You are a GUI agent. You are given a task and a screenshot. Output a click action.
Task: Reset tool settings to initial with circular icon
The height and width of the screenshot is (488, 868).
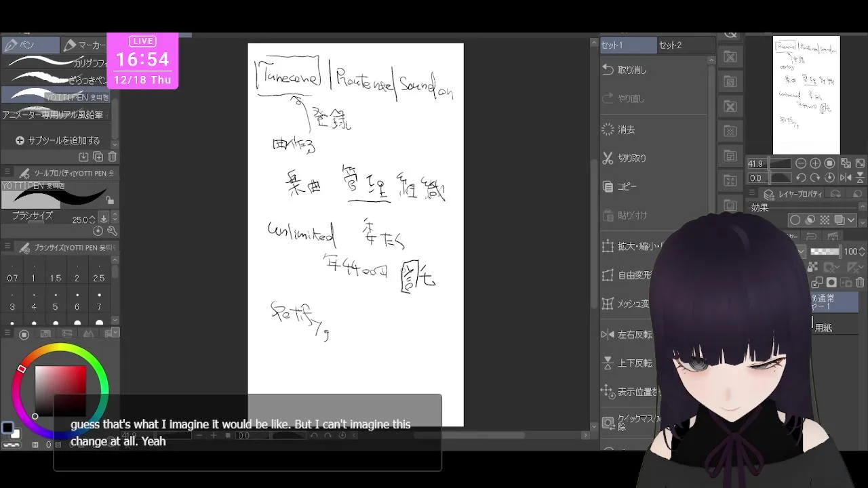(x=98, y=231)
